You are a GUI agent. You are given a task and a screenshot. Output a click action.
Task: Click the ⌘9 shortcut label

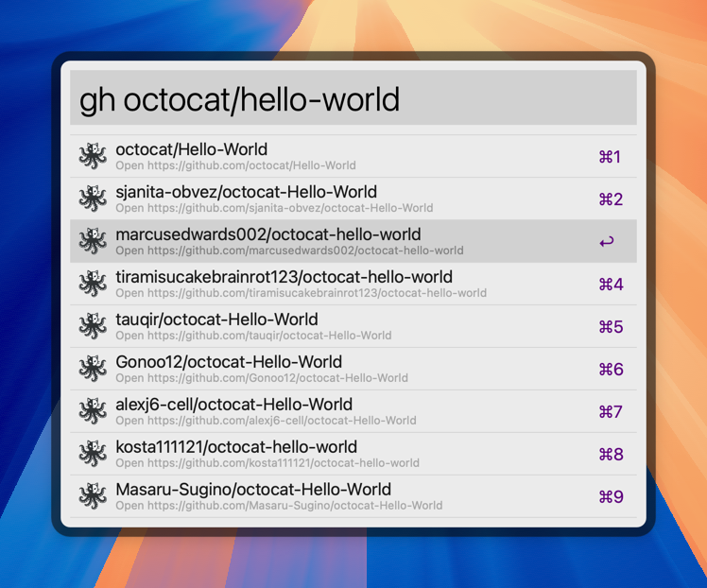[611, 497]
